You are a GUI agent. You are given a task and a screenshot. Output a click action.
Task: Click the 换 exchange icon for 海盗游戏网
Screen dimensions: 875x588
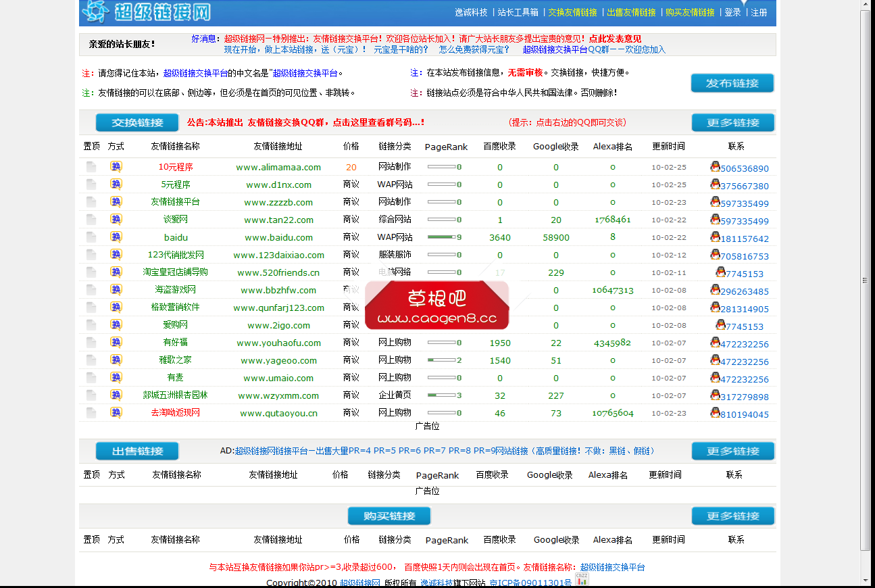[116, 290]
